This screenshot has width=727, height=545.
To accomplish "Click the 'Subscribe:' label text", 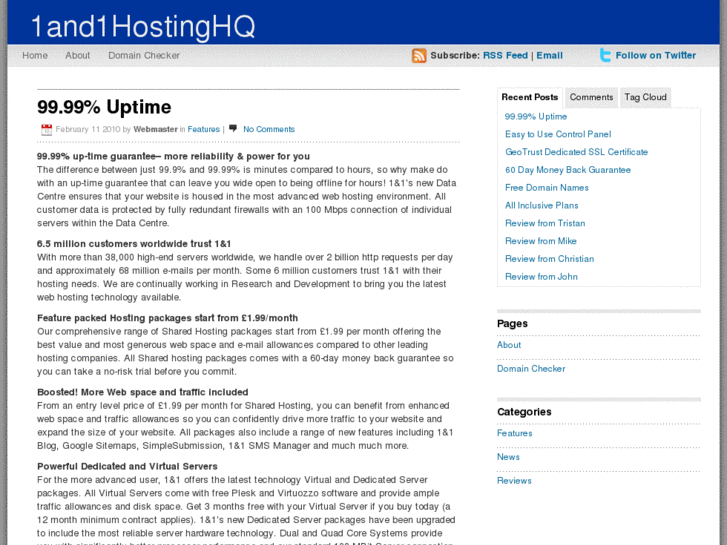I will [x=455, y=55].
